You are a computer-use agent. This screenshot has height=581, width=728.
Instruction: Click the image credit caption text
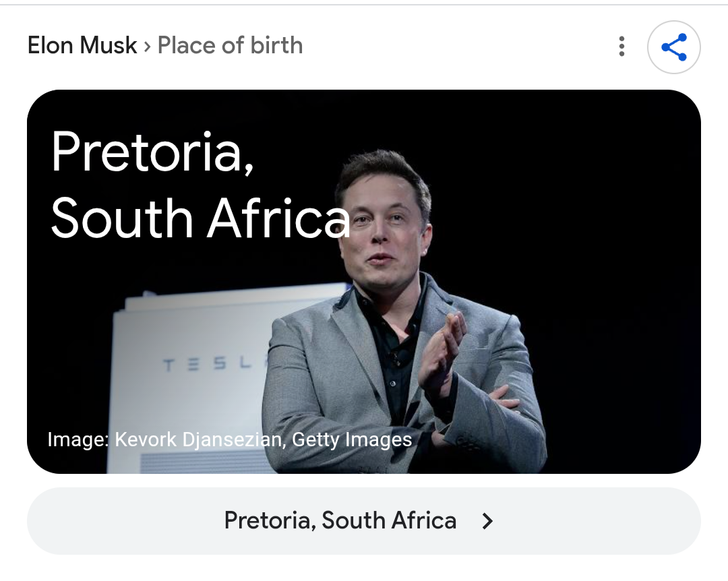(229, 440)
